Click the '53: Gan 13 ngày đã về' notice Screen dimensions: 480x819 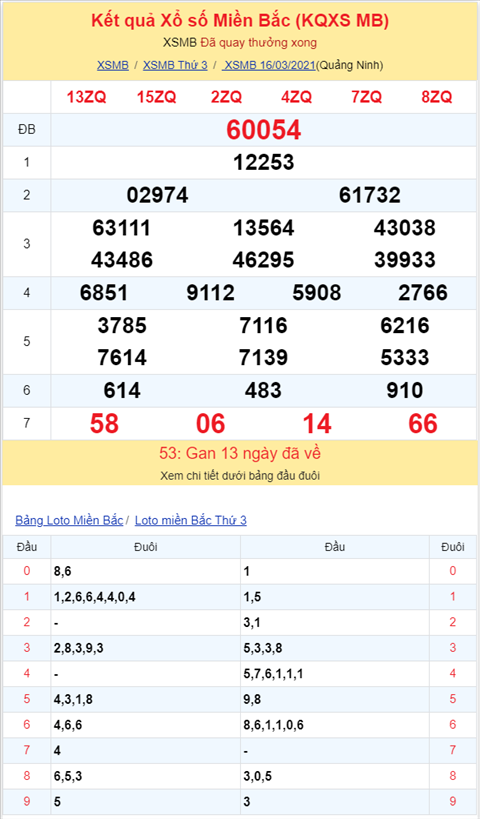click(x=240, y=453)
